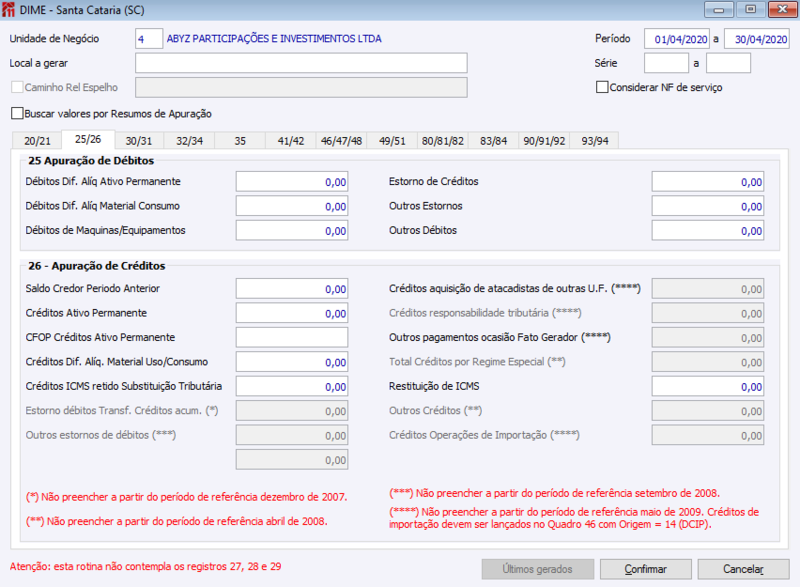
Task: Toggle Buscar valores por Resumos de Apuração
Action: point(15,113)
